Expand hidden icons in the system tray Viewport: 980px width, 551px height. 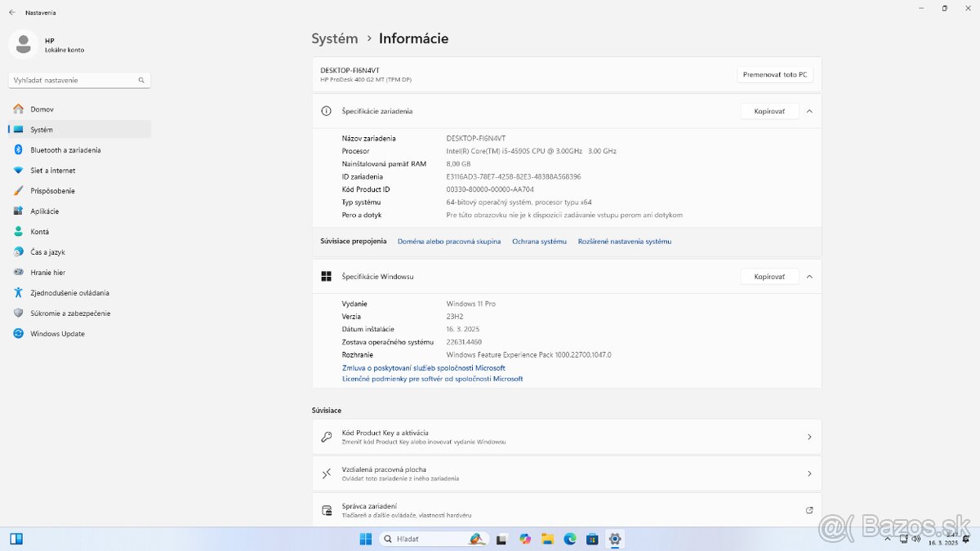tap(887, 539)
